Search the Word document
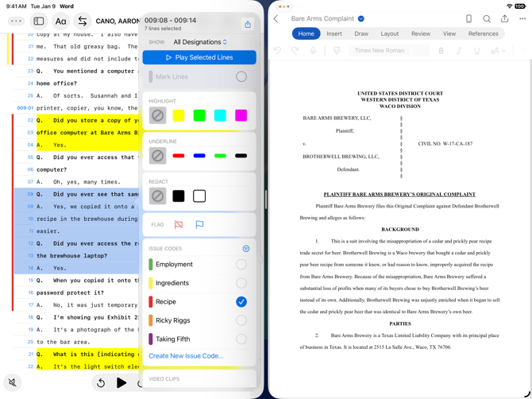The image size is (532, 399). [487, 19]
